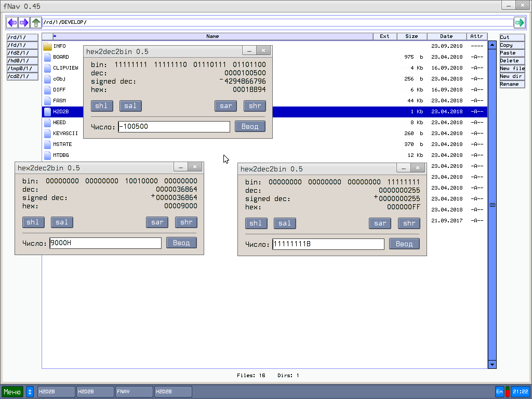Open the INFO folder
Image resolution: width=532 pixels, height=399 pixels.
click(x=48, y=46)
